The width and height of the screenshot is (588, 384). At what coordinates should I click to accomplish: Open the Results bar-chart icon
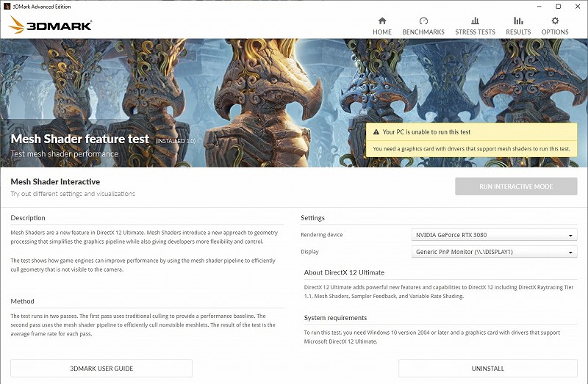[518, 21]
